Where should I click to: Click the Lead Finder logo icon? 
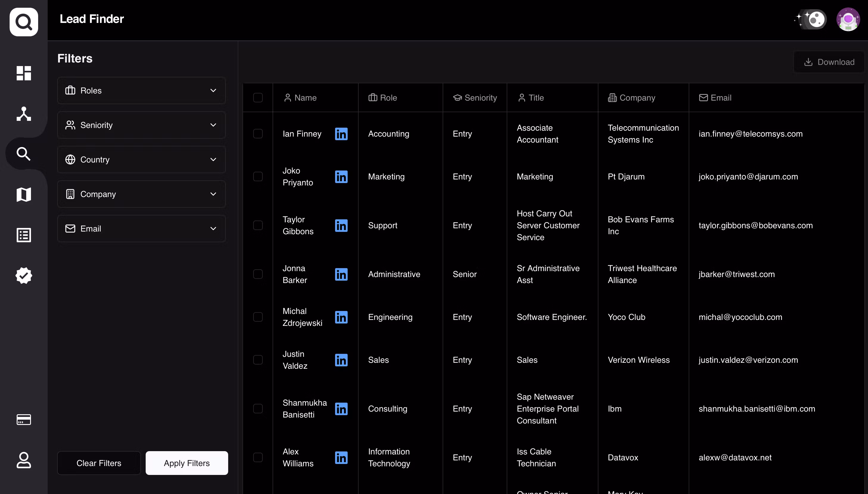24,22
